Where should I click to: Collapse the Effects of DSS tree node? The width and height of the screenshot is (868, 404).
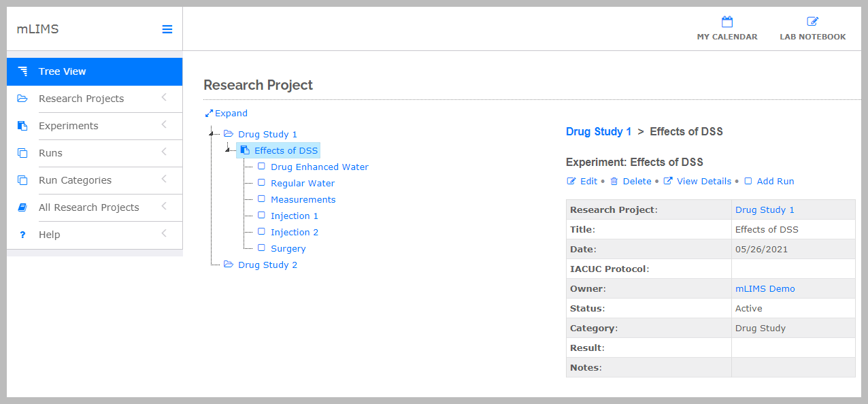(x=229, y=150)
